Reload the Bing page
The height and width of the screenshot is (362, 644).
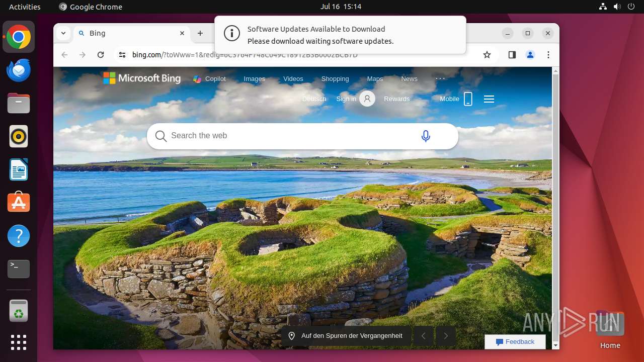click(x=101, y=55)
